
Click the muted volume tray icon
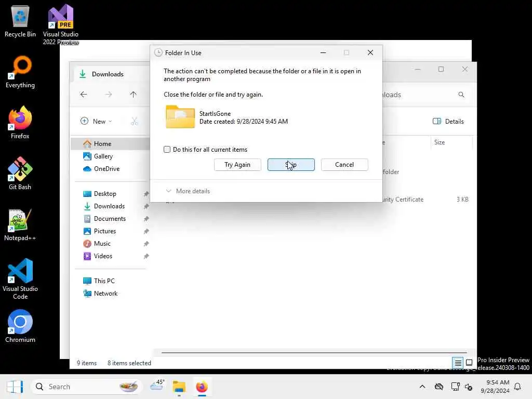pos(469,387)
